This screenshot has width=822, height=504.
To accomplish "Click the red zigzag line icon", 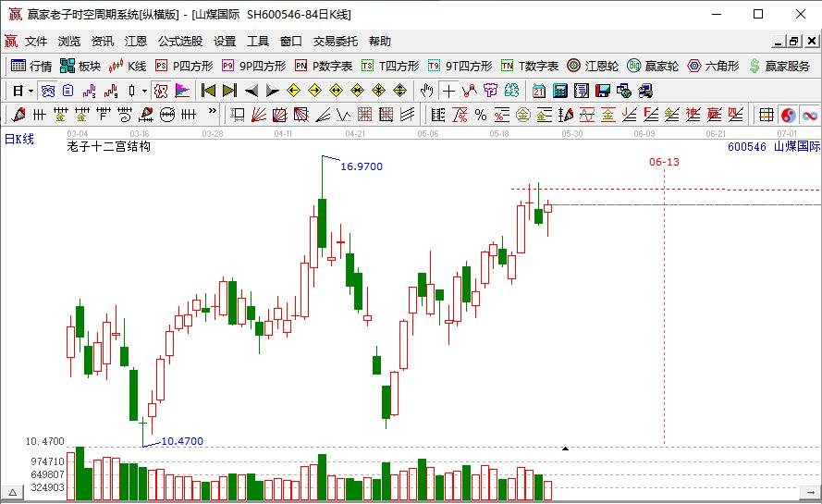I will coord(469,91).
